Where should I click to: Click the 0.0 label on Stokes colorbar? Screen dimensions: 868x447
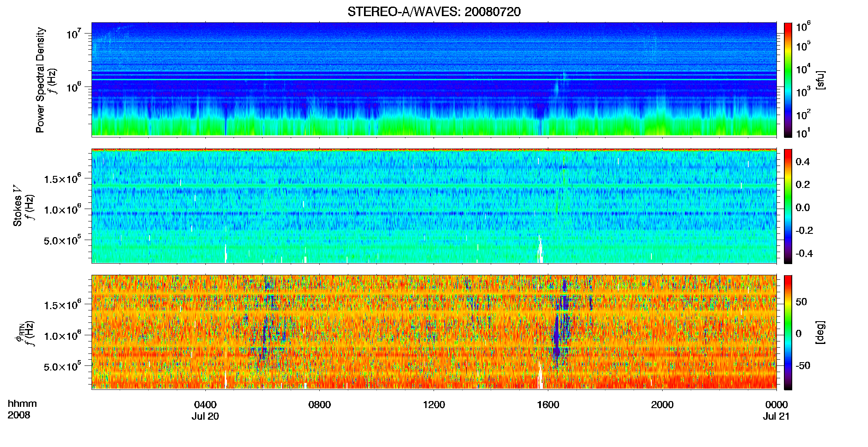803,207
